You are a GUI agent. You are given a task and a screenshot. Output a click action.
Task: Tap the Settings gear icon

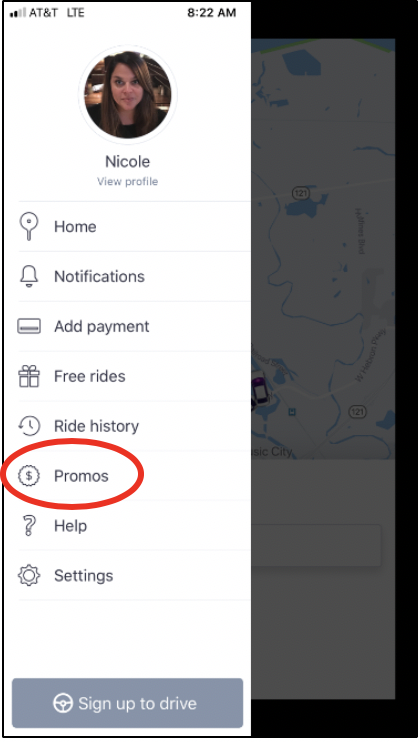(x=29, y=575)
